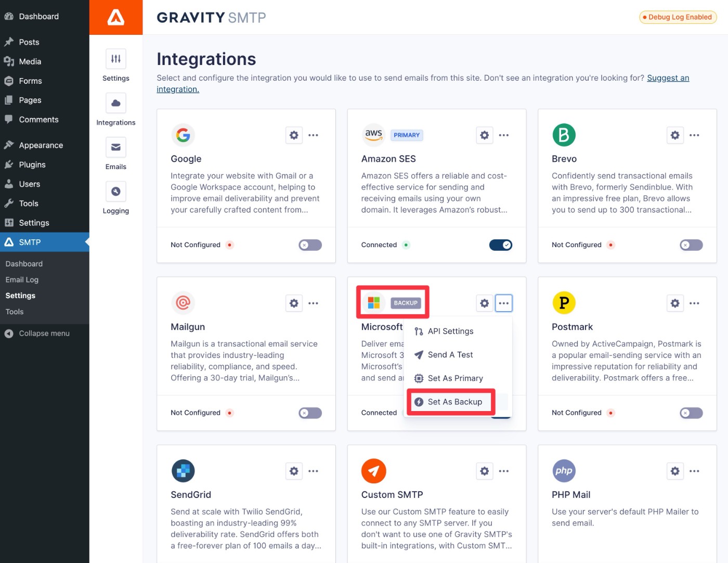Collapse the WordPress admin menu

[45, 334]
